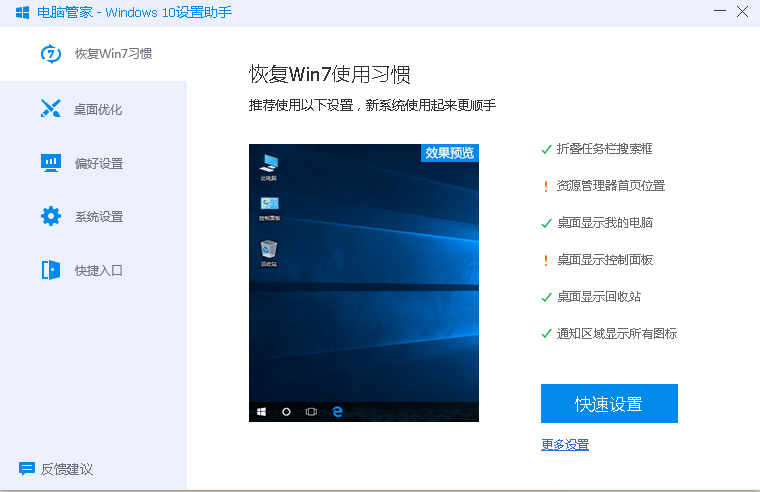Click the 通知区域显示所有图标 label
The width and height of the screenshot is (760, 492).
coord(617,333)
